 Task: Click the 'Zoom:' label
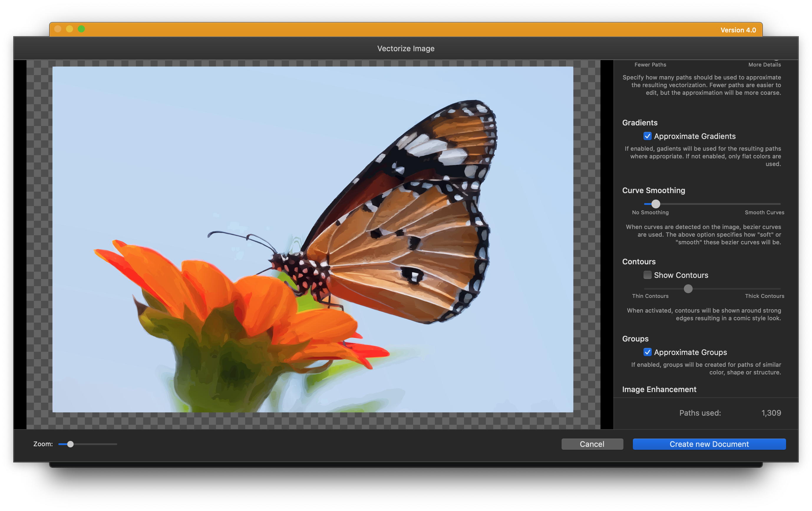(43, 444)
